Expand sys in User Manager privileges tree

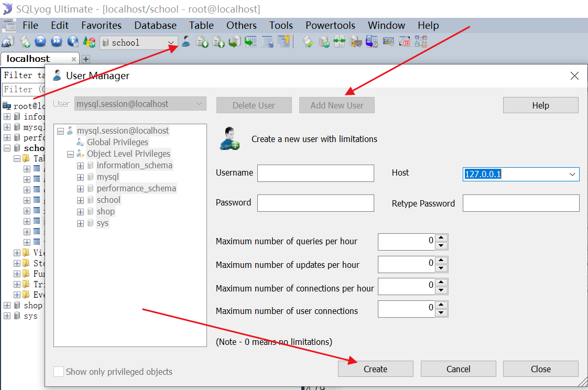tap(80, 224)
